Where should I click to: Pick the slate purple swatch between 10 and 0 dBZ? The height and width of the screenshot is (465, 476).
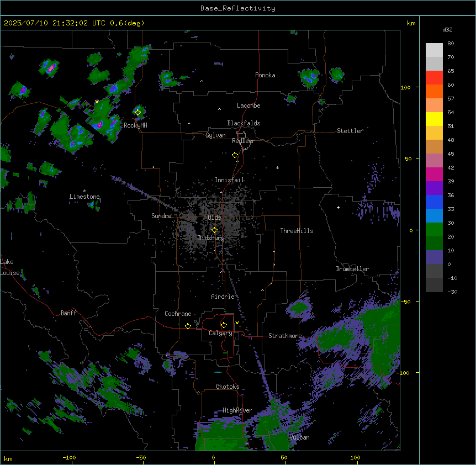click(x=434, y=257)
